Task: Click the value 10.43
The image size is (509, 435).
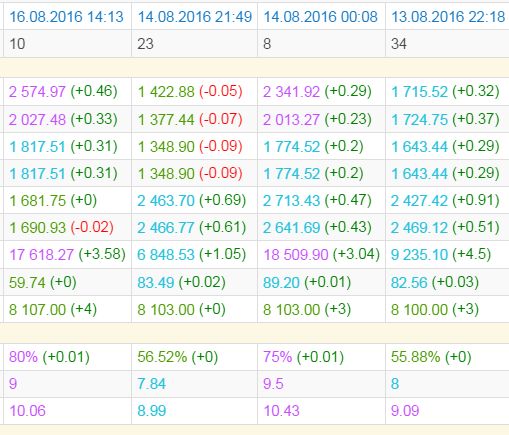Action: click(282, 411)
